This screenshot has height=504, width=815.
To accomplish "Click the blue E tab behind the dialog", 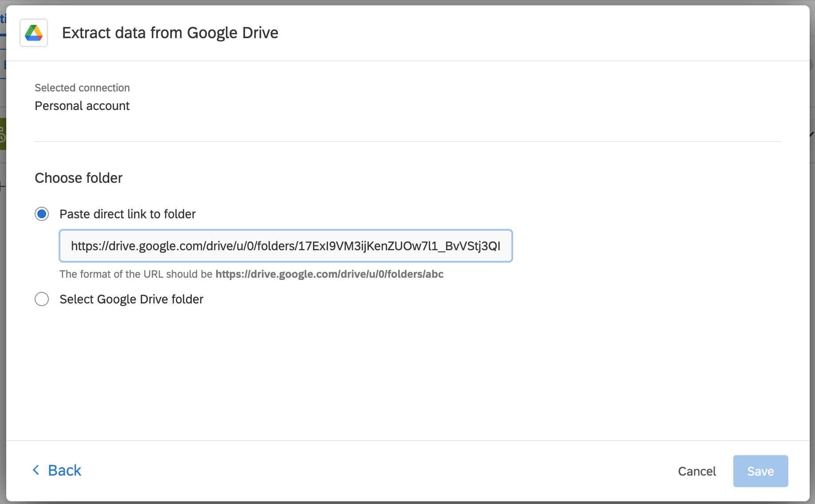I will click(5, 64).
